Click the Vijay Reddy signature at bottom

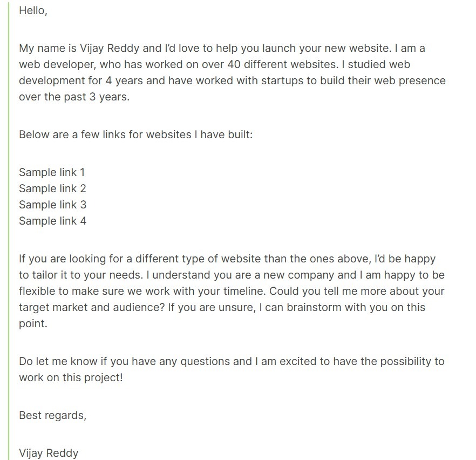coord(49,453)
